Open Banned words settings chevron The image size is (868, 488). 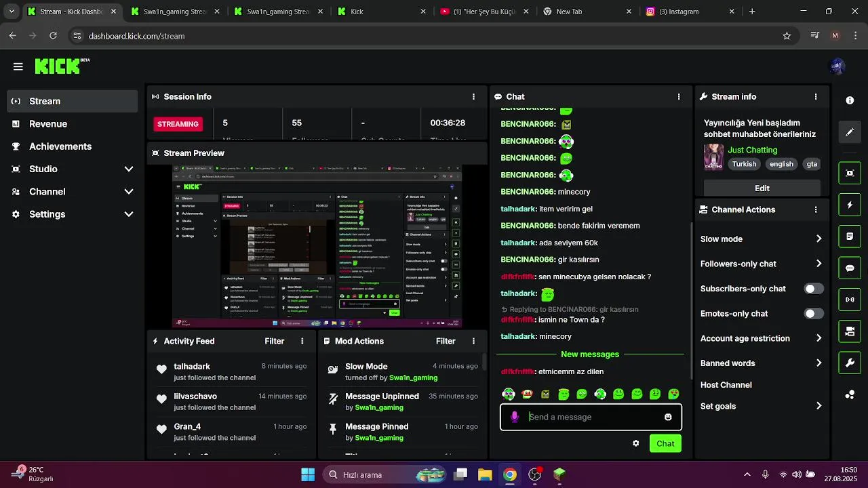(x=818, y=363)
